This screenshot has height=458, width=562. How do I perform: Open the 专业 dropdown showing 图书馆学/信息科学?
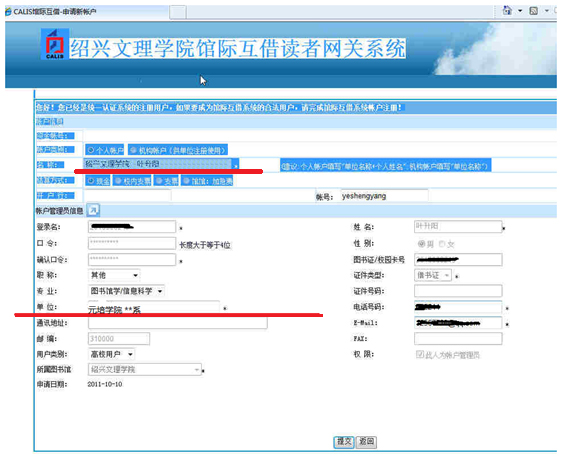click(x=126, y=291)
